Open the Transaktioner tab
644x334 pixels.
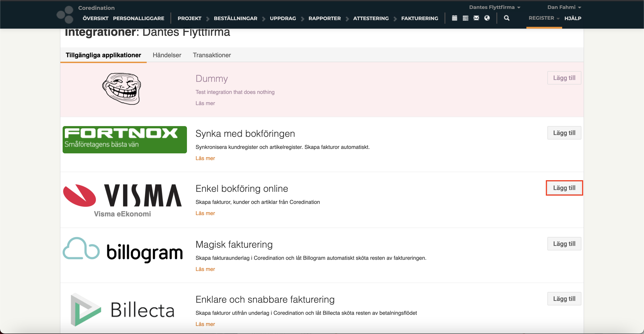click(212, 55)
